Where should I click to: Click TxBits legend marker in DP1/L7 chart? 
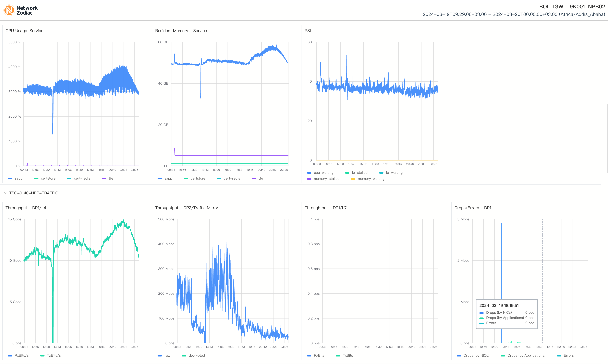click(338, 356)
